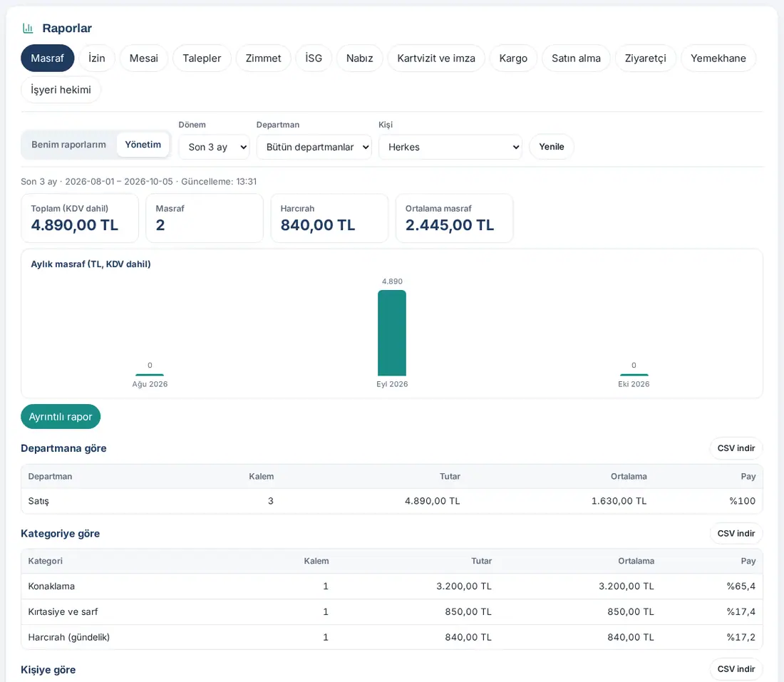Image resolution: width=784 pixels, height=682 pixels.
Task: Click the Kırtasiye ve sarf row
Action: point(392,611)
